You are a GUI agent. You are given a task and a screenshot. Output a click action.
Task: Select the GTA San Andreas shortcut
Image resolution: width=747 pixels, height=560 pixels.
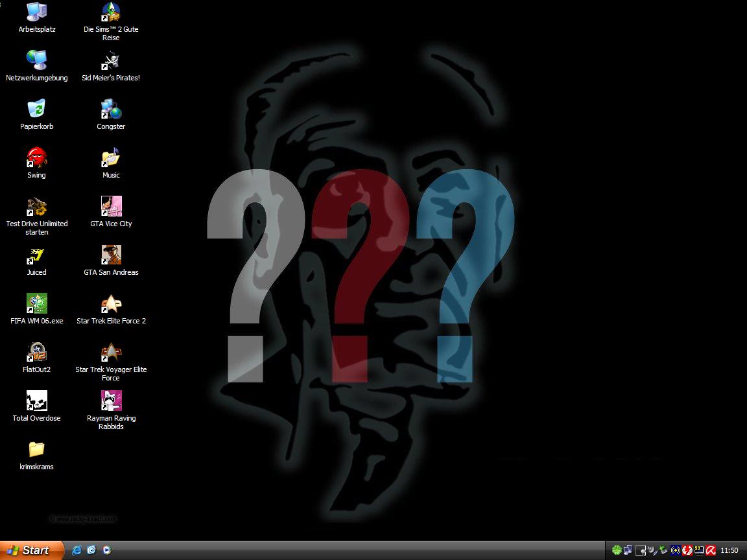[111, 255]
